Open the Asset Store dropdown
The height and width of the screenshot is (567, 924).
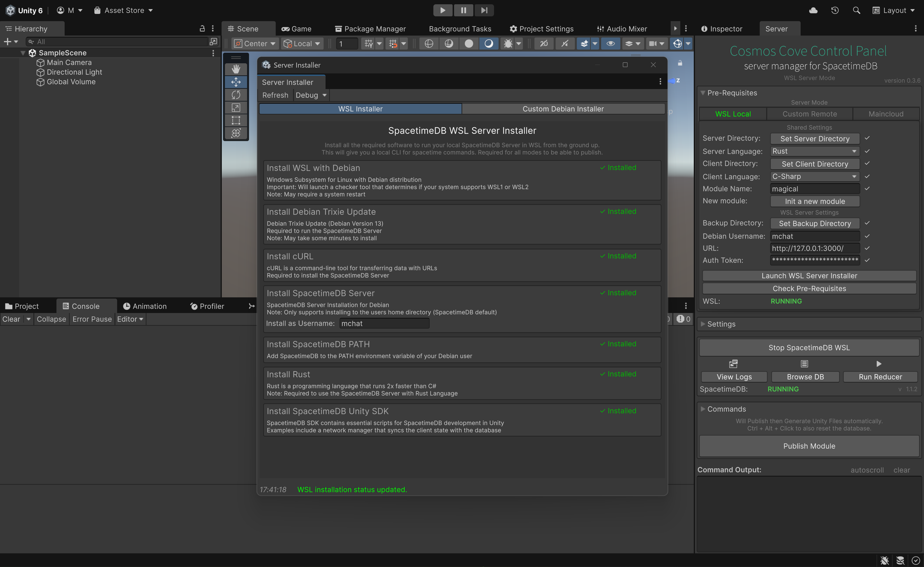(x=123, y=10)
